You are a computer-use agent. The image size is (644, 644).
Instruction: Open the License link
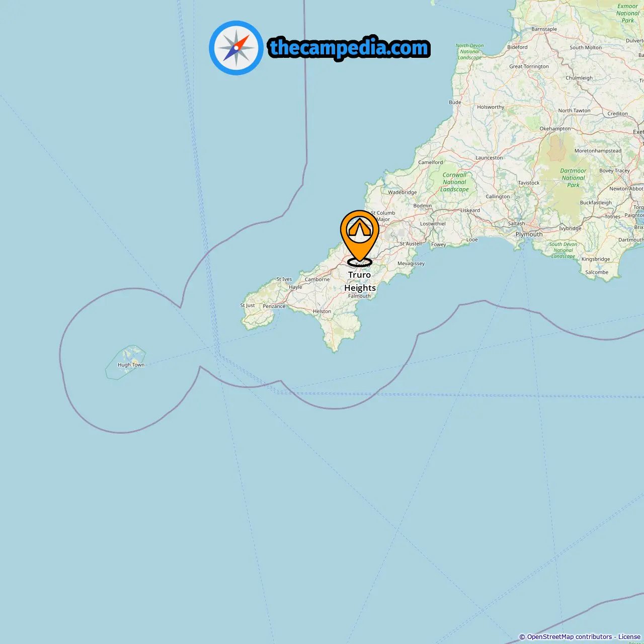click(629, 637)
